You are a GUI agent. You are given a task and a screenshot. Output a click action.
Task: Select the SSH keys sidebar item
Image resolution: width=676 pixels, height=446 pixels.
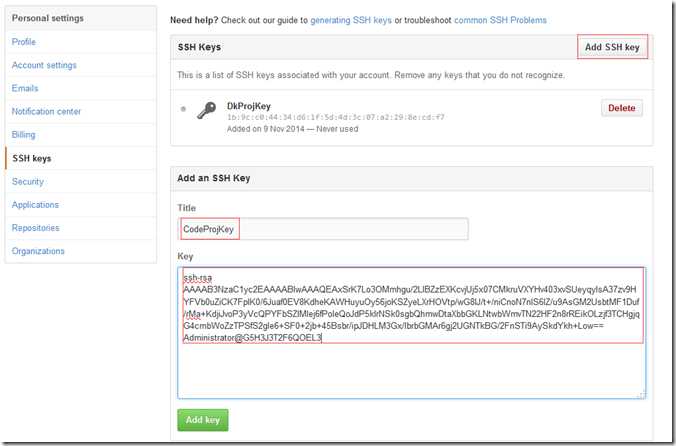(x=32, y=159)
